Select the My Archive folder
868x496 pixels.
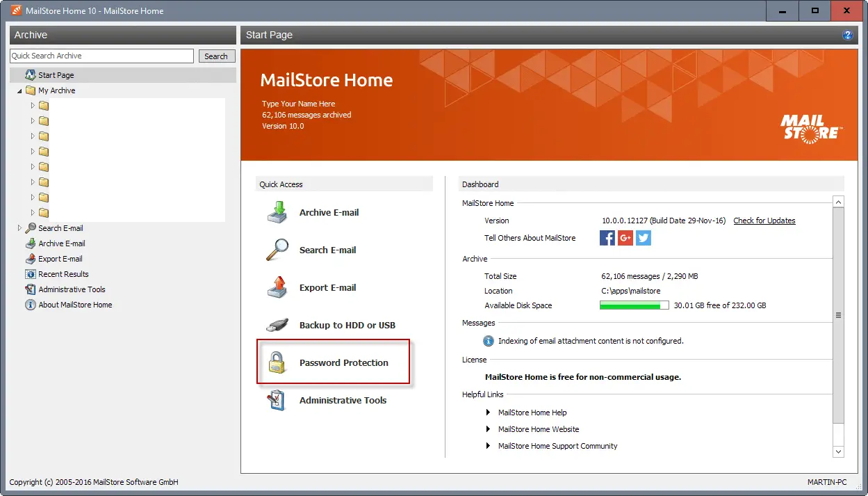pyautogui.click(x=56, y=90)
